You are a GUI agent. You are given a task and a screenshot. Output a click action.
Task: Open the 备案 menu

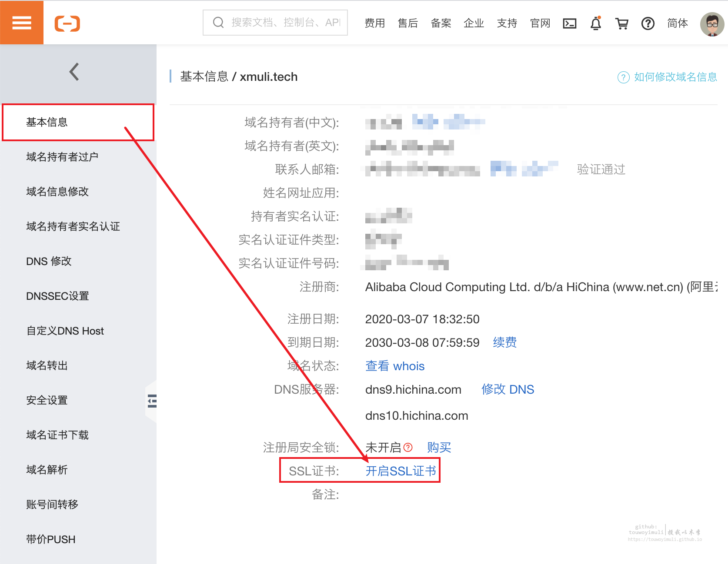441,23
